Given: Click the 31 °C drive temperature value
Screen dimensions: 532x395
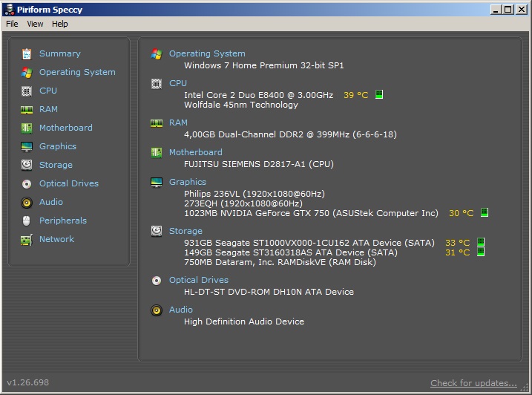Looking at the screenshot, I should pos(458,252).
